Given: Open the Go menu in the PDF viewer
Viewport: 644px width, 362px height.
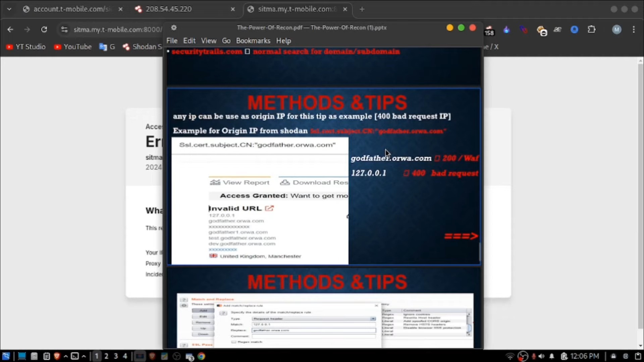Looking at the screenshot, I should tap(226, 41).
